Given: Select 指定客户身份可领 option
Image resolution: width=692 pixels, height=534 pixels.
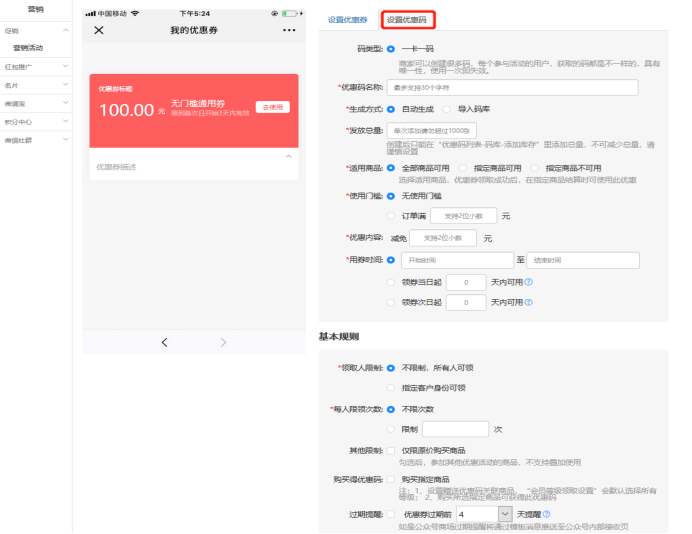Looking at the screenshot, I should point(391,388).
